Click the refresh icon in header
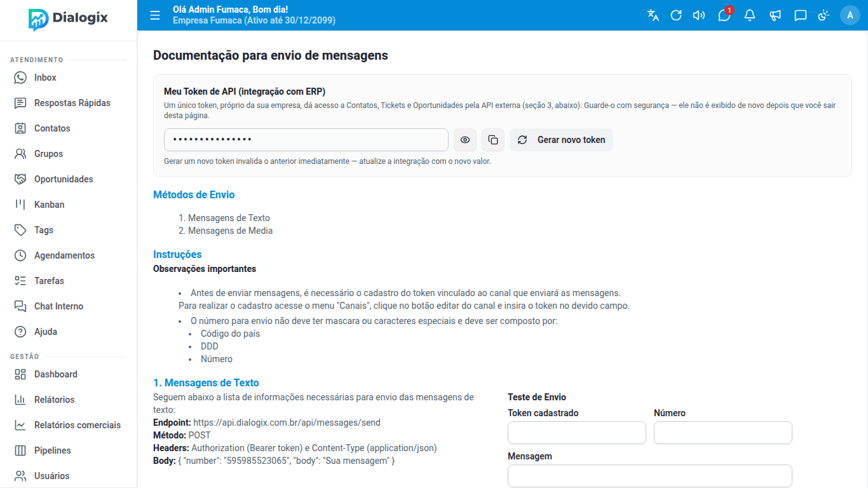868x488 pixels. tap(676, 15)
